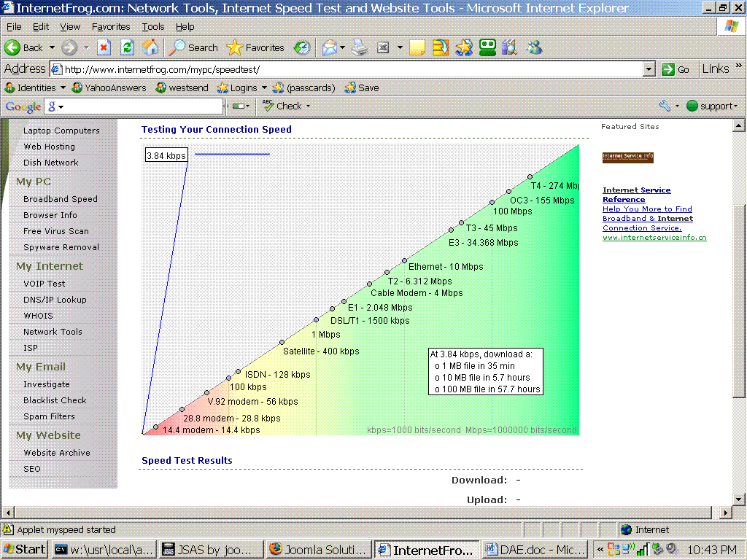Open the Website Archive link
This screenshot has height=560, width=747.
point(57,453)
